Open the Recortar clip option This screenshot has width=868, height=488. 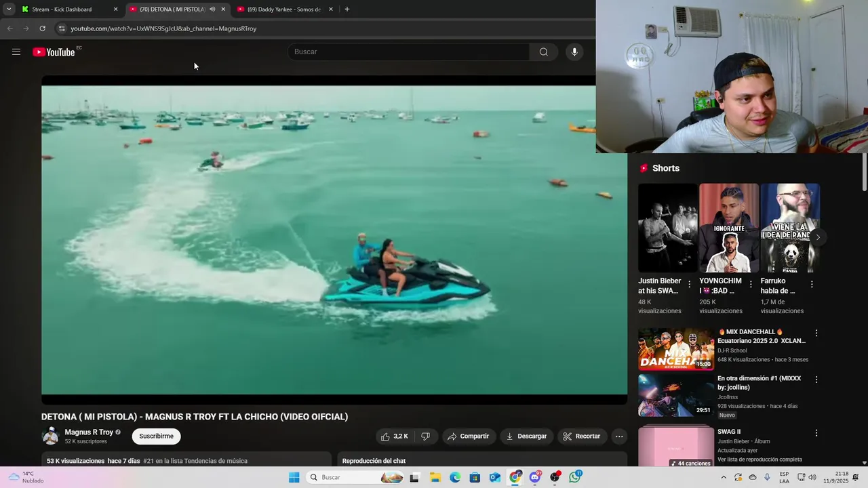(x=582, y=436)
